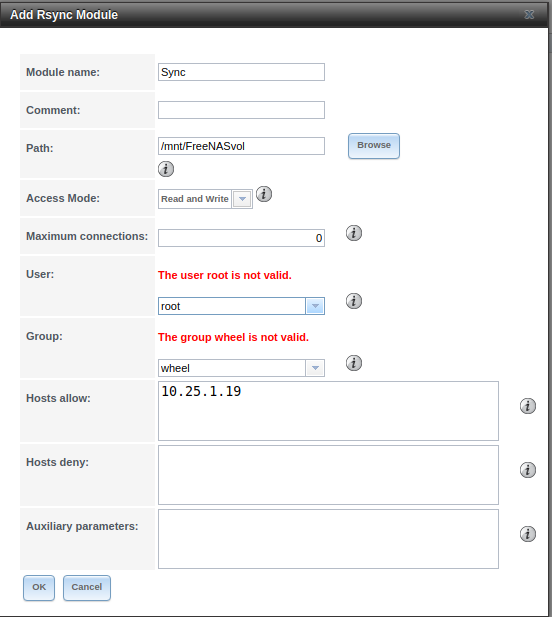
Task: Focus the Hosts allow text area
Action: (328, 411)
